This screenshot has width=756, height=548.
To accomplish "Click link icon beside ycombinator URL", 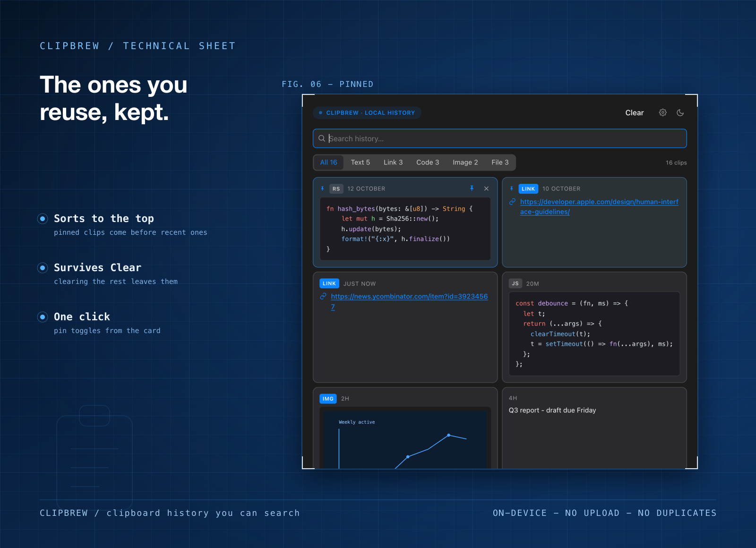I will click(323, 296).
